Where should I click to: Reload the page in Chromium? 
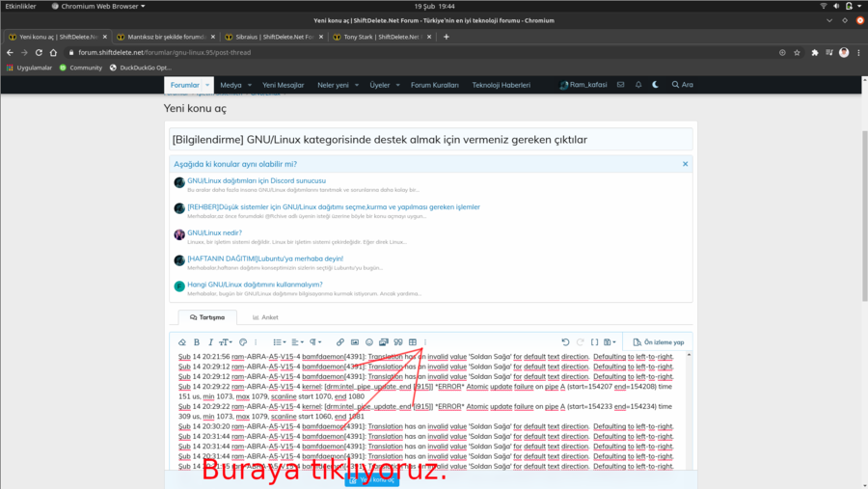point(39,53)
